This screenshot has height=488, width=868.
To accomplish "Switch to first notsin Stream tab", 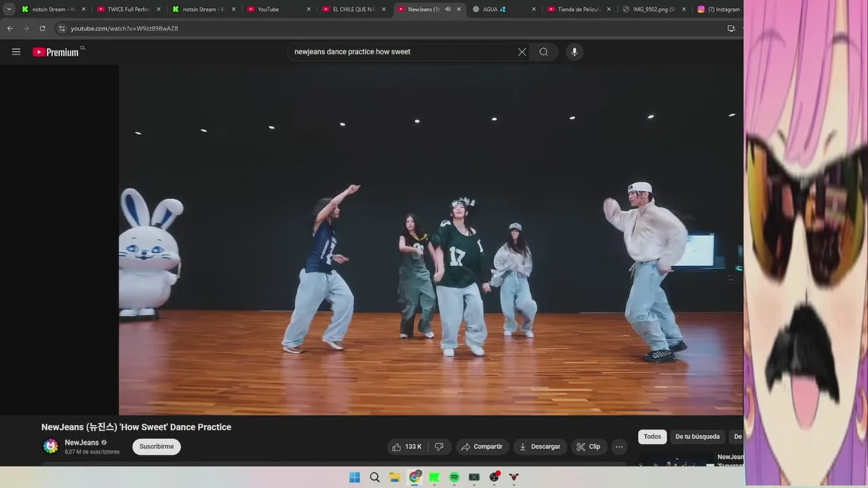I will pyautogui.click(x=53, y=9).
